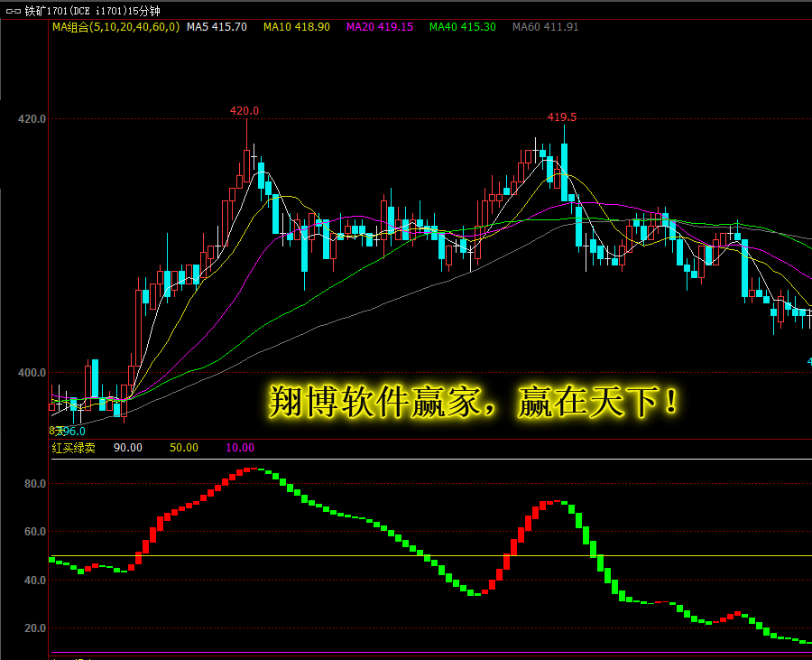
Task: Click the yellow 50.00 indicator parameter
Action: tap(184, 448)
